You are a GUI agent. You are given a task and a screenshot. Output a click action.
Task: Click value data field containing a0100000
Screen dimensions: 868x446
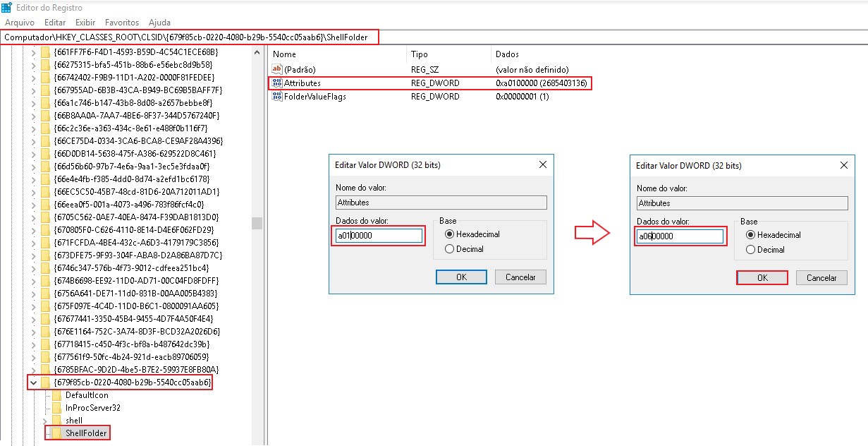tap(379, 236)
